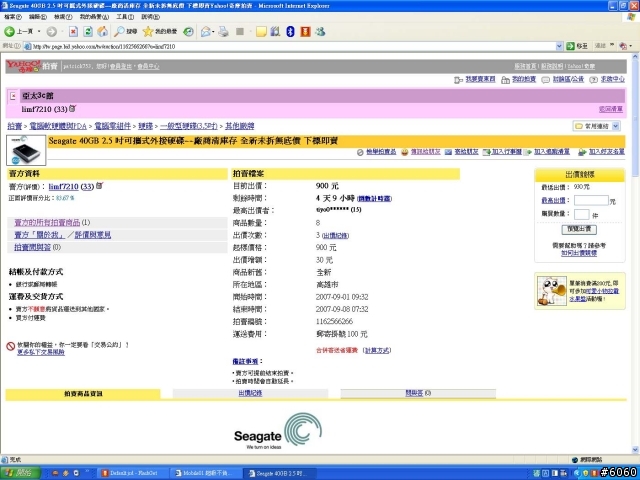640x480 pixels.
Task: Click the help center question mark icon
Action: tap(593, 80)
